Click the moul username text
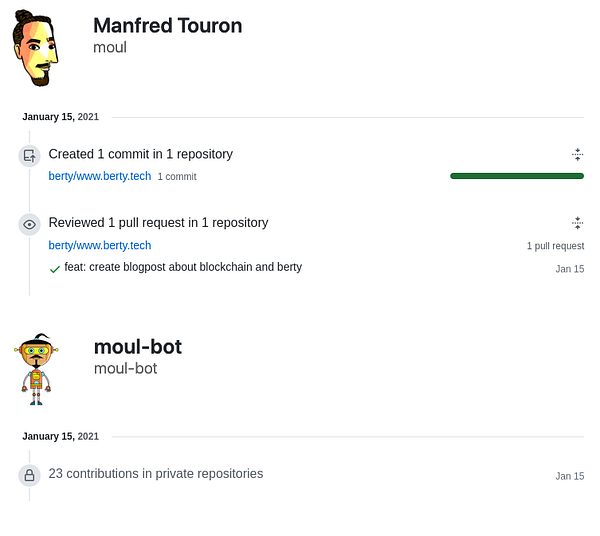 pyautogui.click(x=110, y=47)
